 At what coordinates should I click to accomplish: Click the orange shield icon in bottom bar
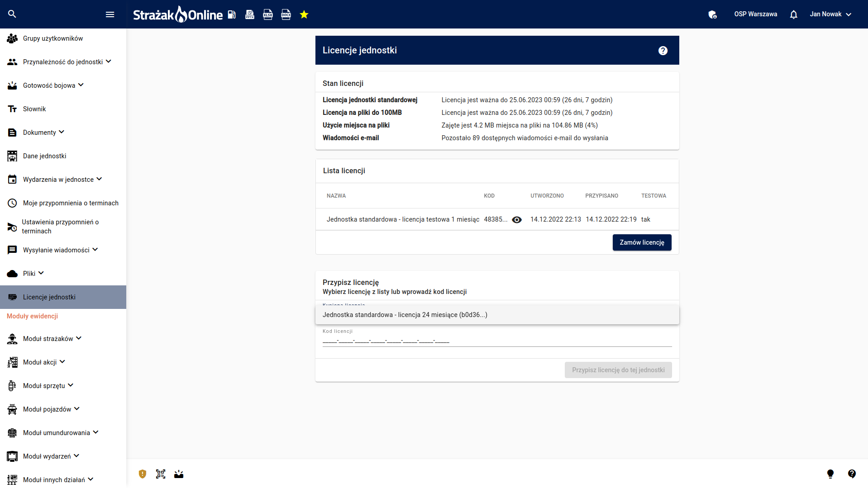[143, 474]
